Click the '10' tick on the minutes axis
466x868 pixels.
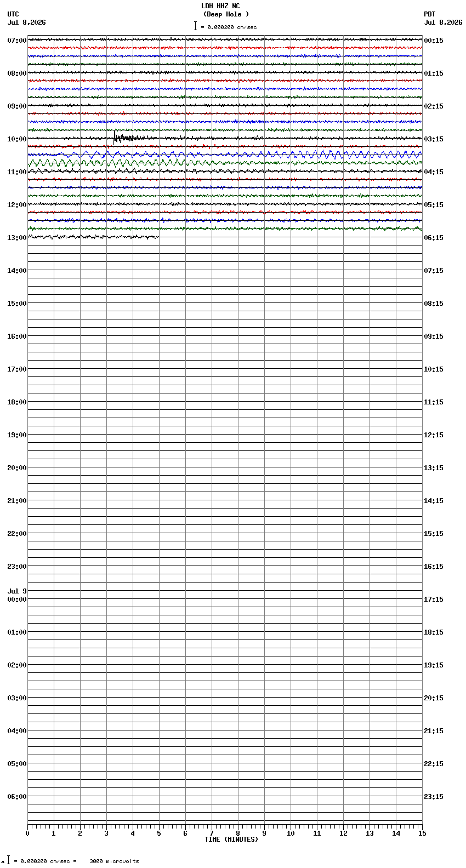(291, 833)
